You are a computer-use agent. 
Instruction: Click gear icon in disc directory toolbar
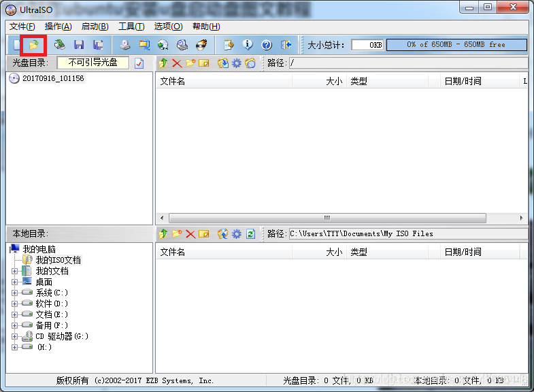tap(236, 63)
